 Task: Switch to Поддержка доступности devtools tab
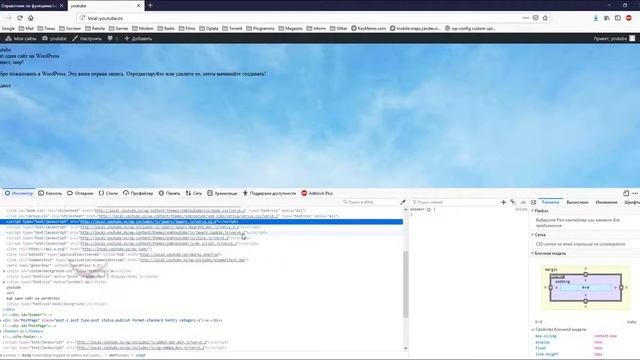tap(269, 193)
